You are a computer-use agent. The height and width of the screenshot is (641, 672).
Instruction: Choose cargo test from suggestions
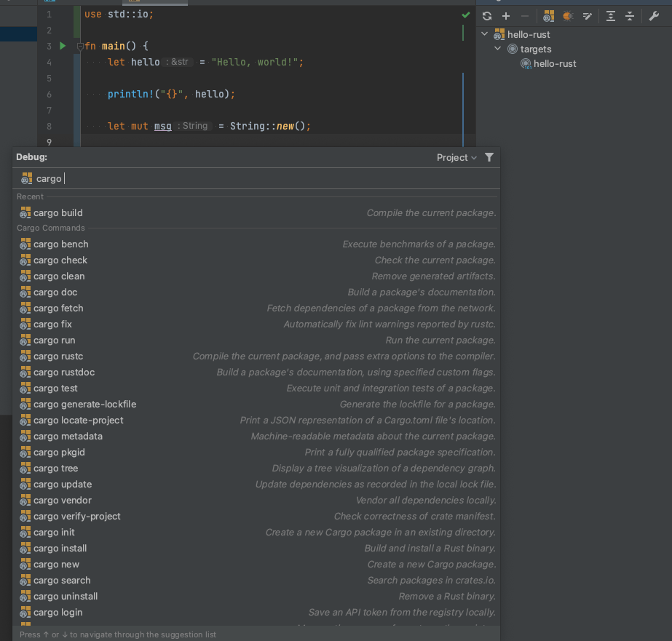pyautogui.click(x=256, y=389)
